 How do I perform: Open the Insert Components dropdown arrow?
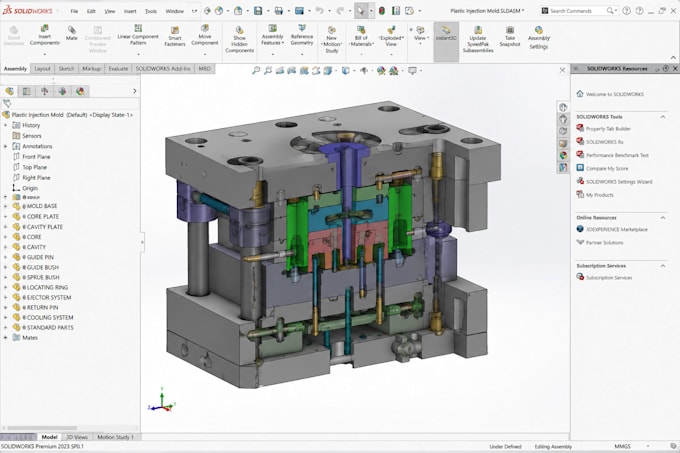click(x=45, y=55)
